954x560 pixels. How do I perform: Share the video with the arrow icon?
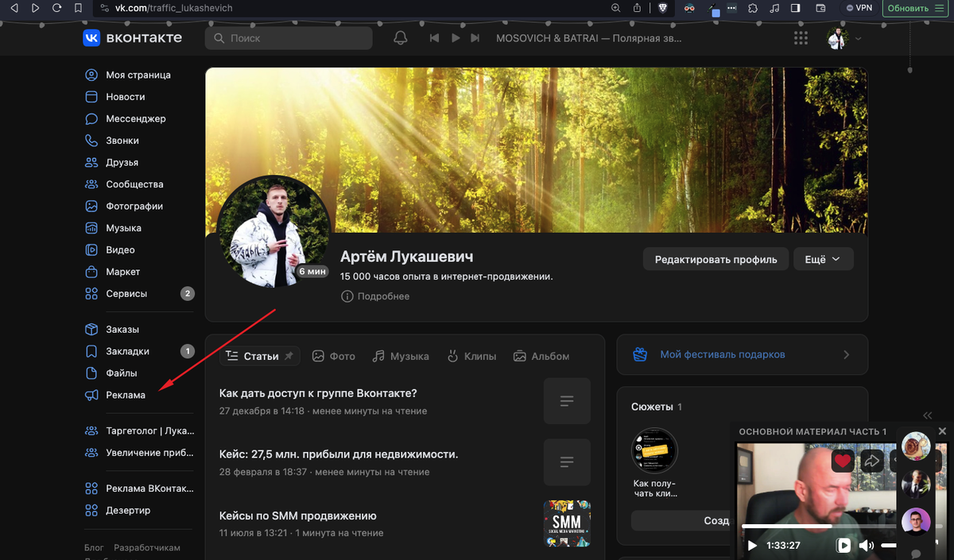coord(872,461)
